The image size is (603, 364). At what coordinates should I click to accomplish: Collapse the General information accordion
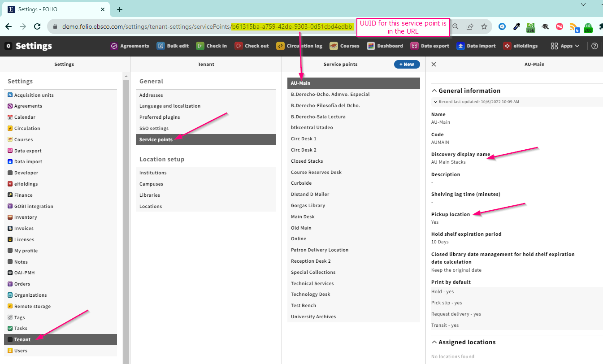pyautogui.click(x=466, y=91)
